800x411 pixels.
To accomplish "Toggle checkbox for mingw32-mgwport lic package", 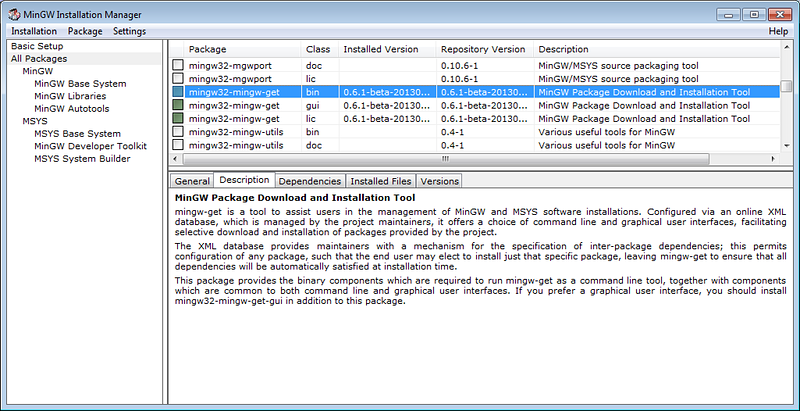I will pos(178,79).
